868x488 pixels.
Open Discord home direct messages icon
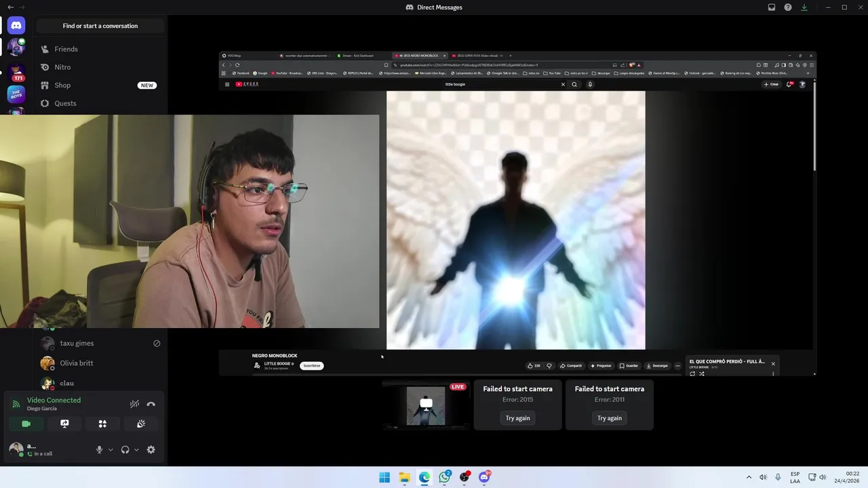click(x=16, y=25)
